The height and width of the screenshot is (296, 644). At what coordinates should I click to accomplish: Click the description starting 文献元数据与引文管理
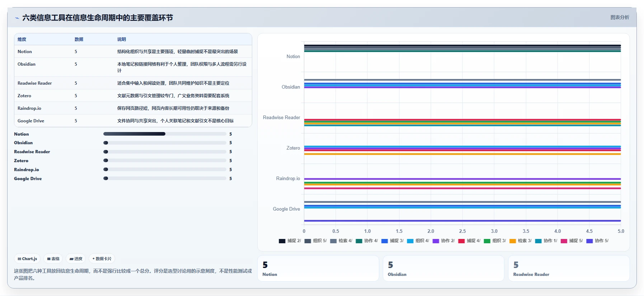point(173,96)
